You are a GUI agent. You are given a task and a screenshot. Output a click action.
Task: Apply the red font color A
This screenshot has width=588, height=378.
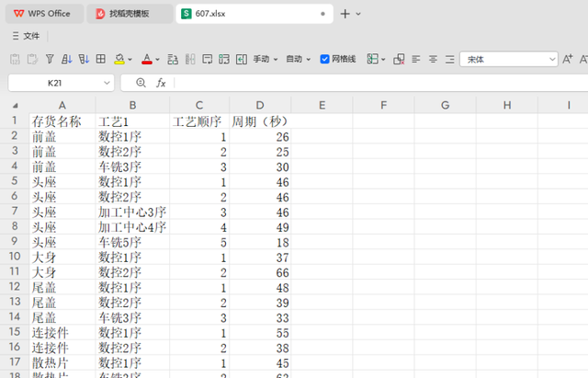(147, 59)
